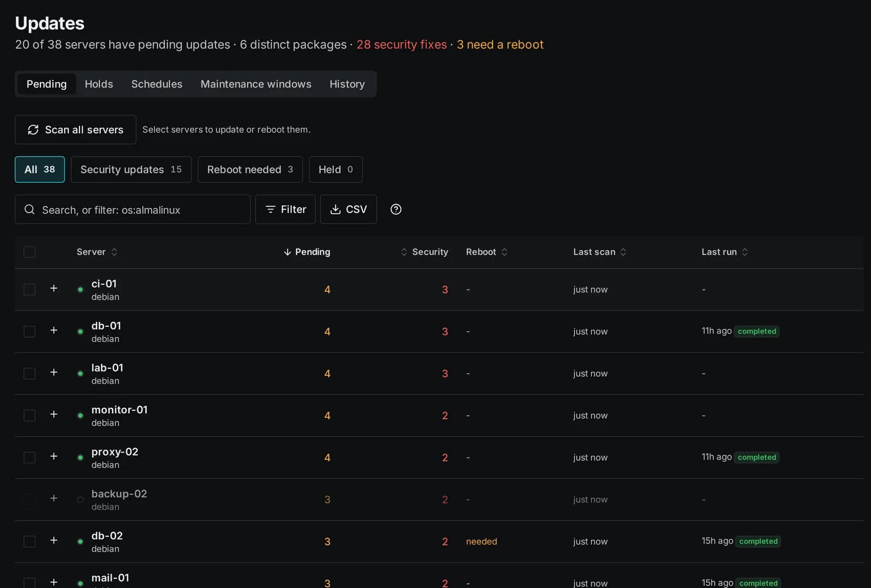Expand the backup-02 row details
Screen dimensions: 871x588
[x=54, y=498]
